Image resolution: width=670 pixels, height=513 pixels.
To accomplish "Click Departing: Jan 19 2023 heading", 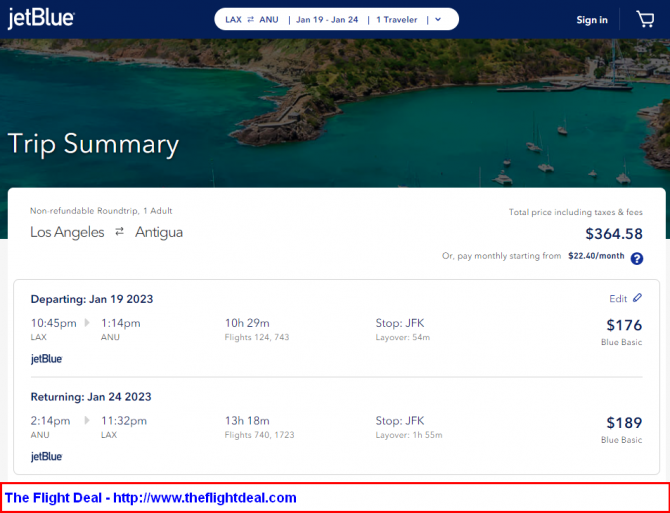I will 92,299.
